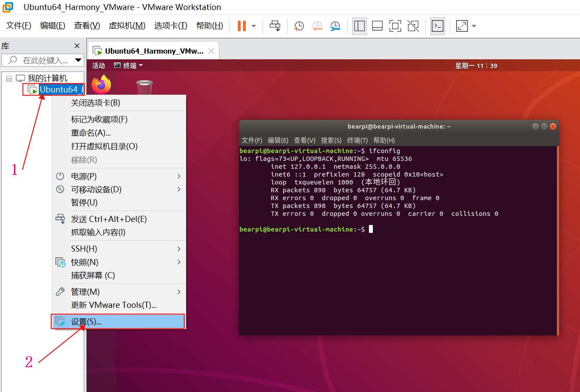The image size is (580, 392).
Task: Click the 'inet 127.0.0.1' text in terminal
Action: pyautogui.click(x=298, y=167)
